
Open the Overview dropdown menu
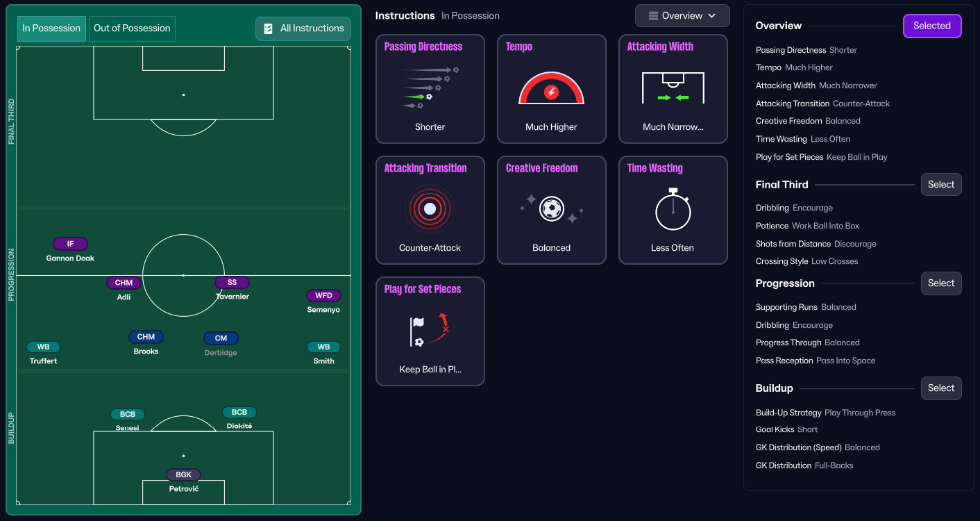click(682, 16)
